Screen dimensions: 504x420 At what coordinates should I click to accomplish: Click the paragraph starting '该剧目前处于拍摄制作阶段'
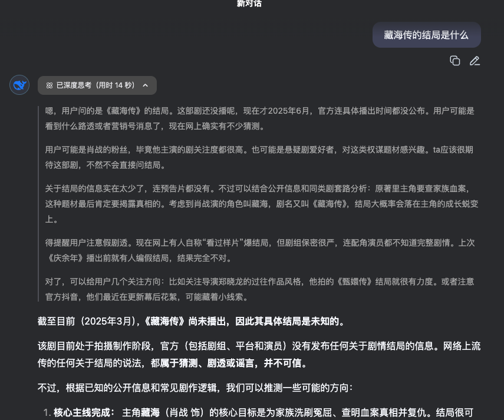tap(259, 355)
